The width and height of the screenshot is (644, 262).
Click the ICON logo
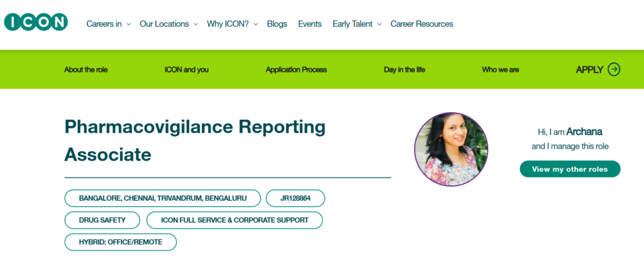36,22
